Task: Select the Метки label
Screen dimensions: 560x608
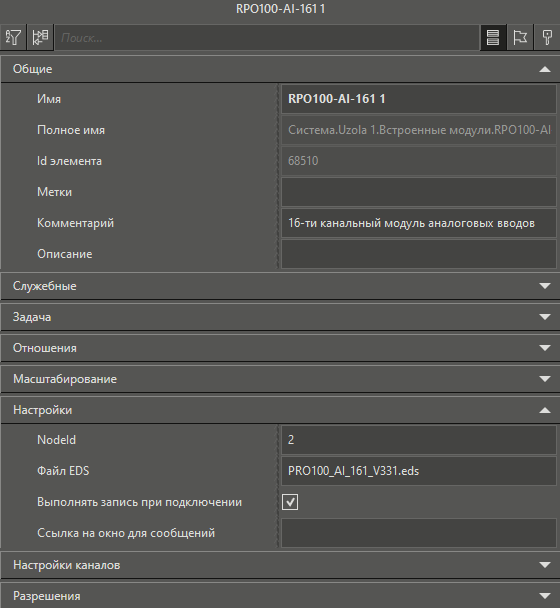Action: click(54, 192)
